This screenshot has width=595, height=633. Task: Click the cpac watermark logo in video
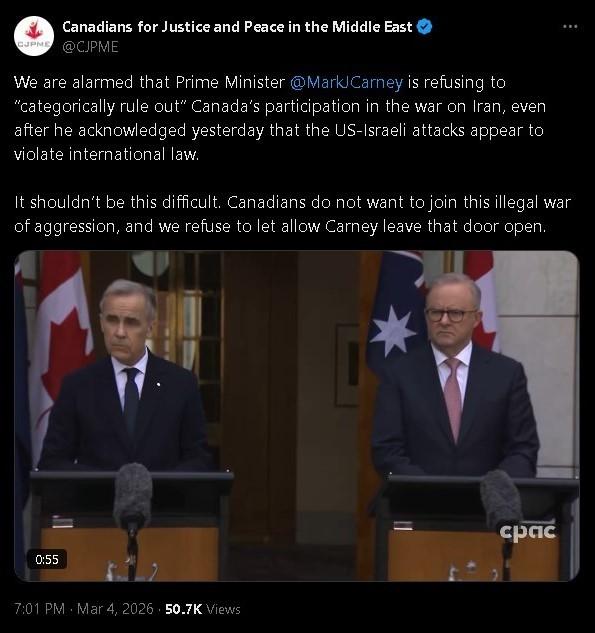coord(528,531)
